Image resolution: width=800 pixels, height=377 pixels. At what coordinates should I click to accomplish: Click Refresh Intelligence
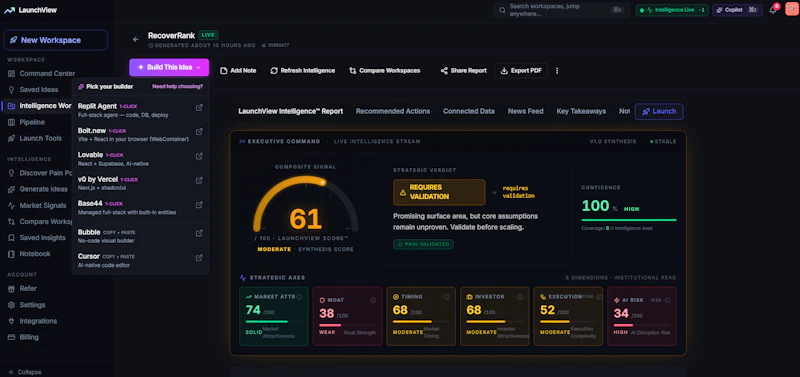303,71
